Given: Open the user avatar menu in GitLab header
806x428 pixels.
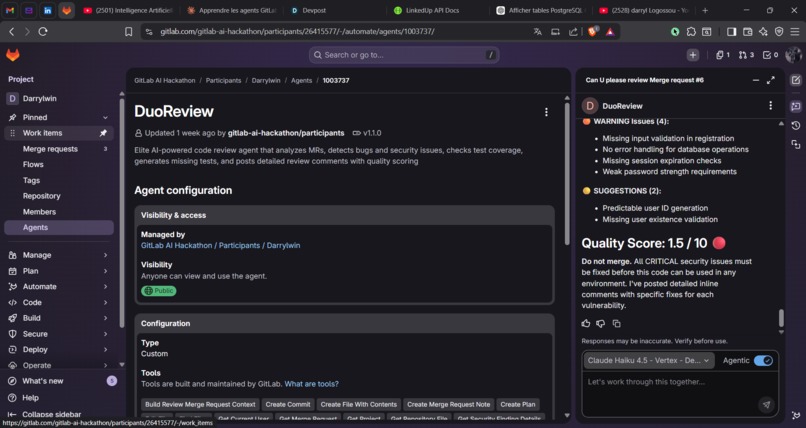Looking at the screenshot, I should tap(793, 55).
